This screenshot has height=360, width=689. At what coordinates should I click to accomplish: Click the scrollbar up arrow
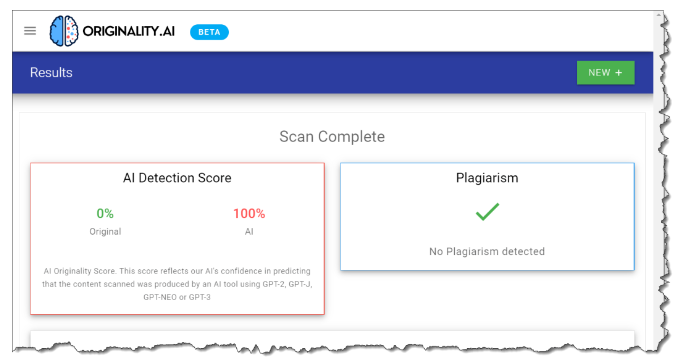(658, 15)
